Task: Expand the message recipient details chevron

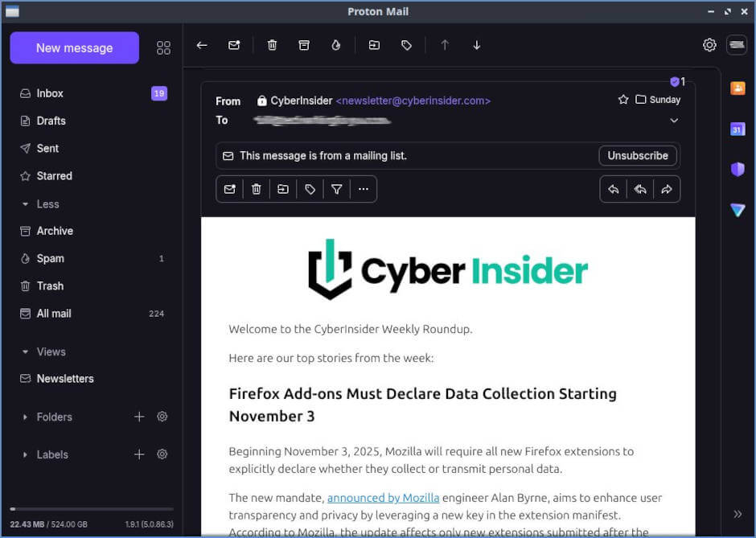Action: pos(674,120)
